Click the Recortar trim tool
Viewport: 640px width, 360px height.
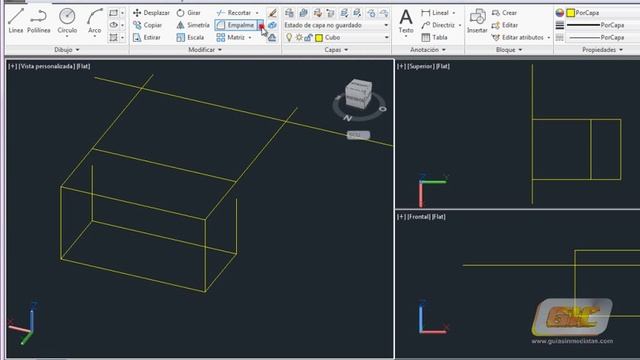click(234, 13)
